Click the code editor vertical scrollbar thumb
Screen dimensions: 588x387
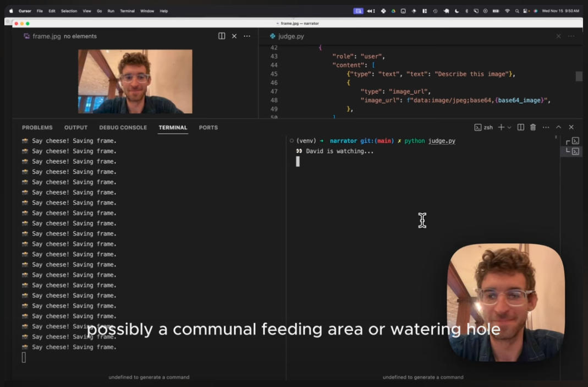click(579, 77)
